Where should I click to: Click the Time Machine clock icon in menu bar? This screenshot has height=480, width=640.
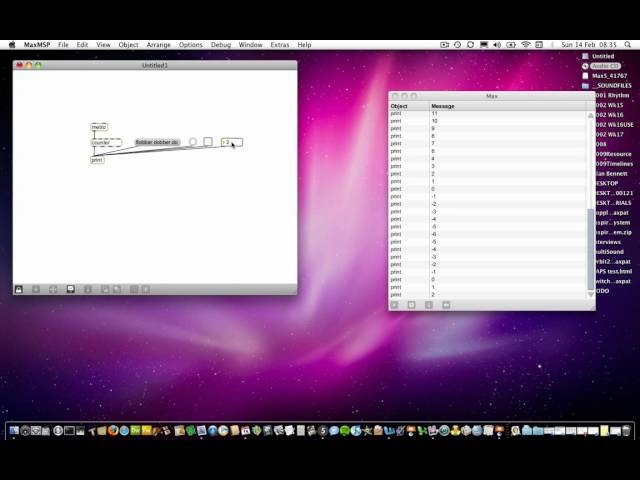click(457, 44)
